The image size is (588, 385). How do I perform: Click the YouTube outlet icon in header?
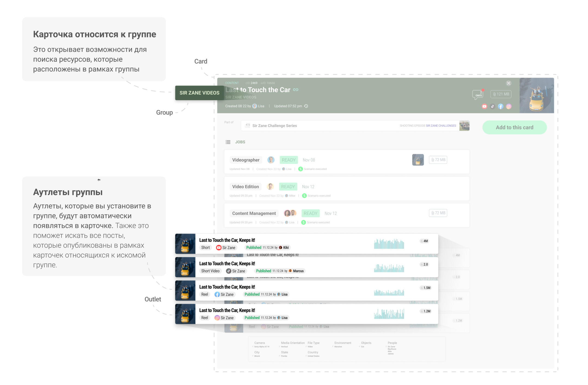(484, 107)
